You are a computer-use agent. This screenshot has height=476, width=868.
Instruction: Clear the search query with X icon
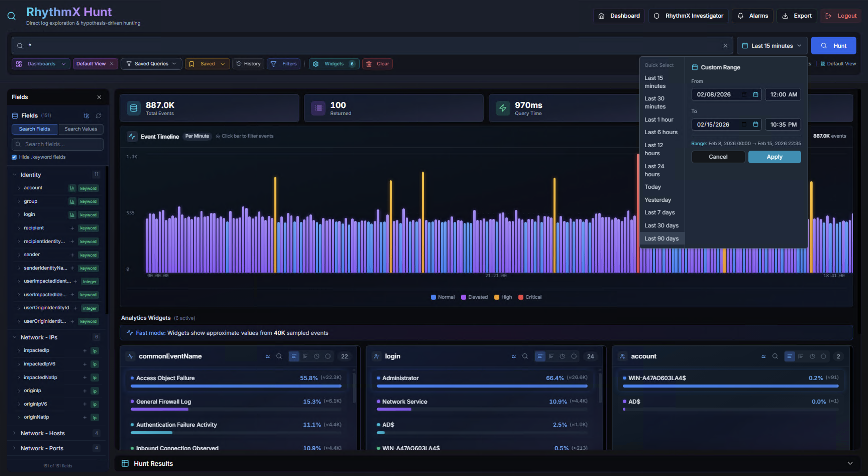point(725,46)
